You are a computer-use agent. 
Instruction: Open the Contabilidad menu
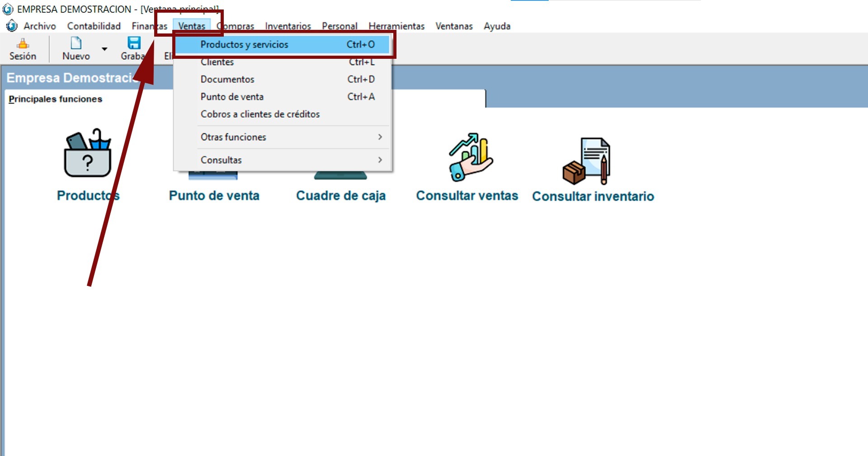94,26
